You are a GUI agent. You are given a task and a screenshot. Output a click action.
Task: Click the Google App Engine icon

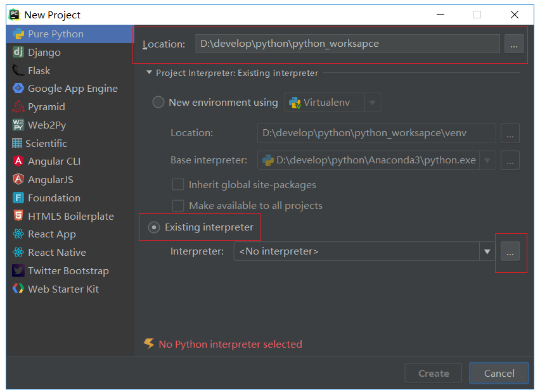tap(18, 89)
